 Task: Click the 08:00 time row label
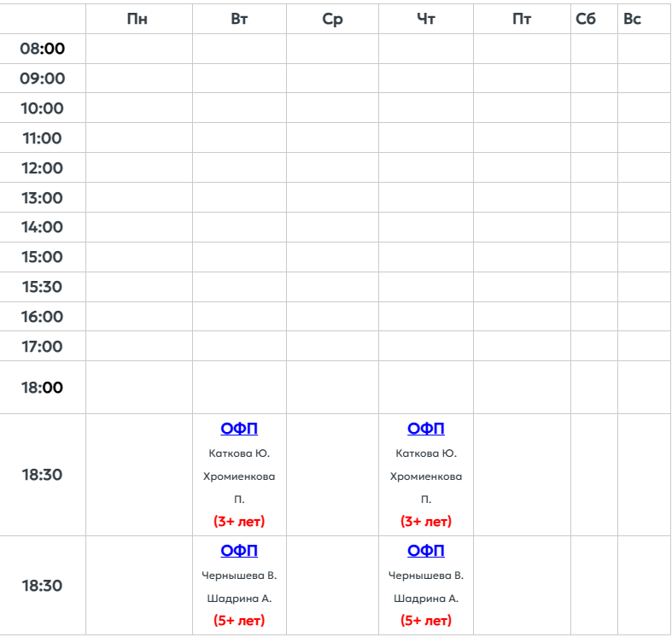43,49
